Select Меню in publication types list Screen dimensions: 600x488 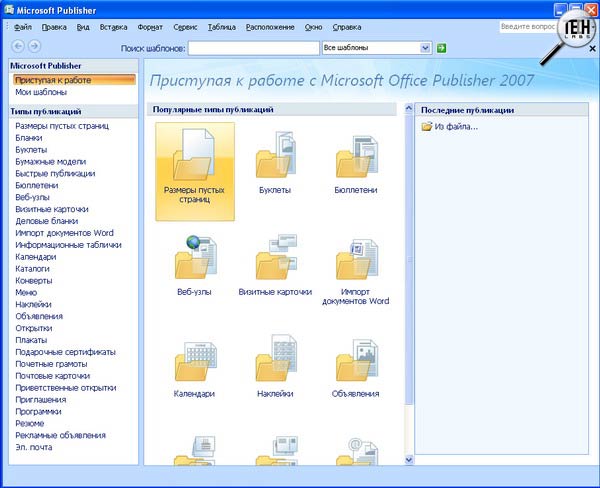pyautogui.click(x=26, y=292)
